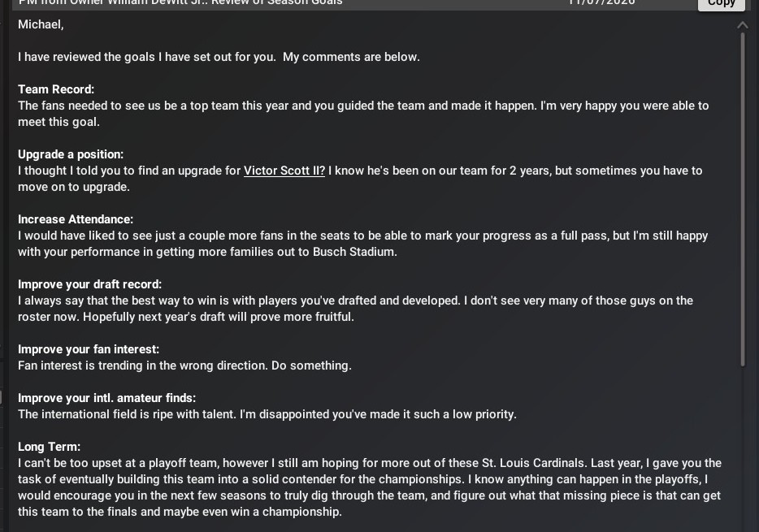The image size is (759, 532).
Task: Click the "I have reviewed the goals" sentence
Action: 219,57
